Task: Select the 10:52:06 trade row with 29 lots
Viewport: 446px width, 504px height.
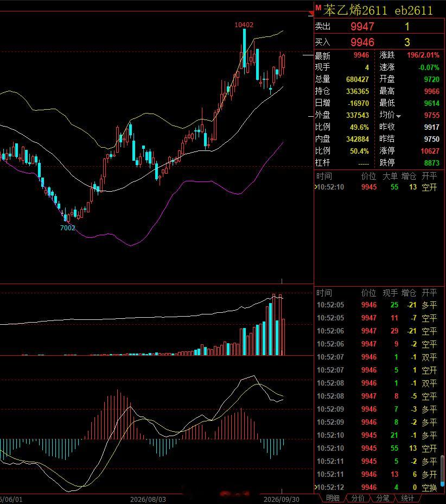Action: pyautogui.click(x=377, y=331)
